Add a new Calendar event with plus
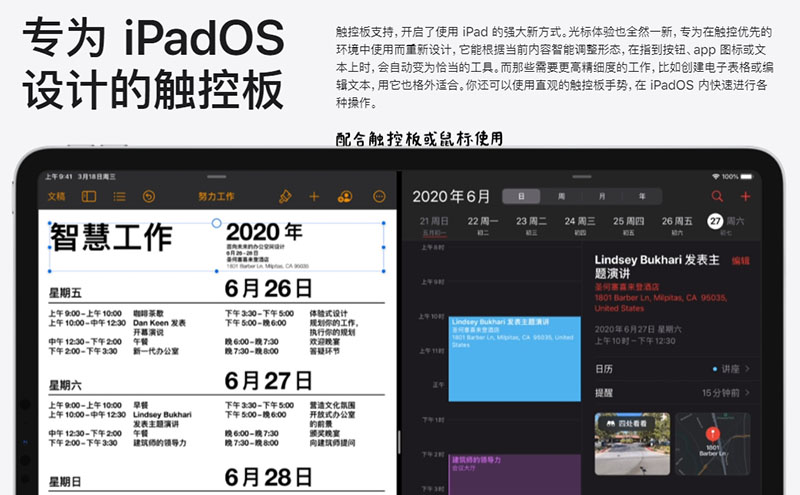 [745, 196]
